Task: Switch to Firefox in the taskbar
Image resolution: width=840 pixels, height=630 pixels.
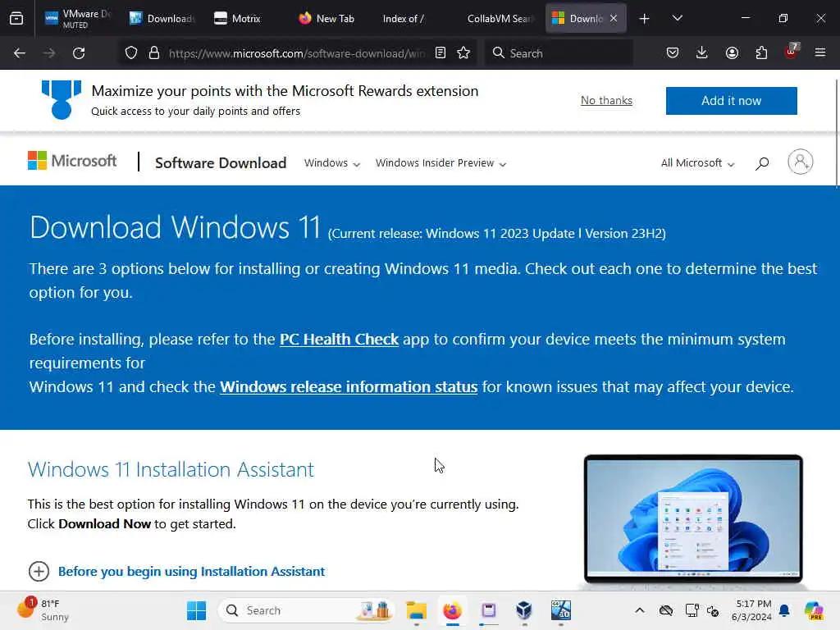Action: point(453,610)
